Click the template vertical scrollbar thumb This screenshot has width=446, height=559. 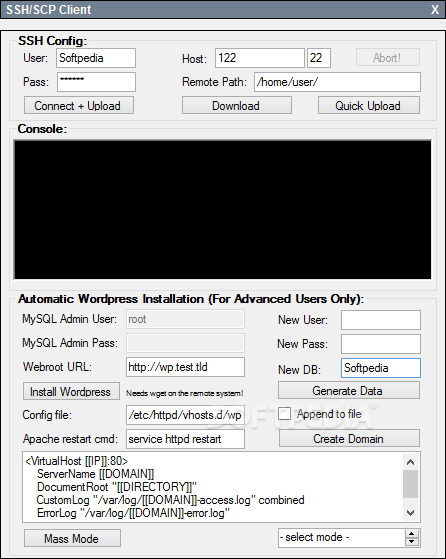pos(411,484)
